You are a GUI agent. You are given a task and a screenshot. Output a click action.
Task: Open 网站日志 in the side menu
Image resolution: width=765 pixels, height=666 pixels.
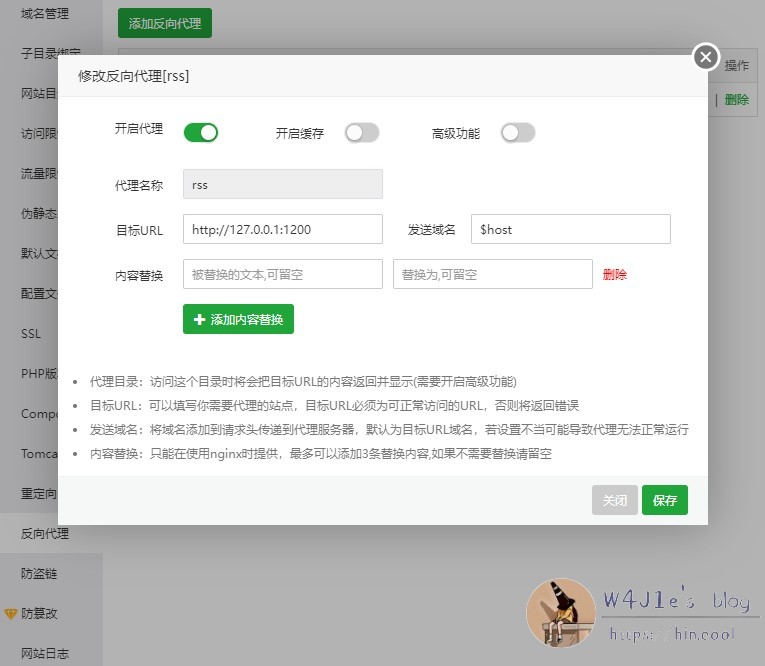[45, 654]
